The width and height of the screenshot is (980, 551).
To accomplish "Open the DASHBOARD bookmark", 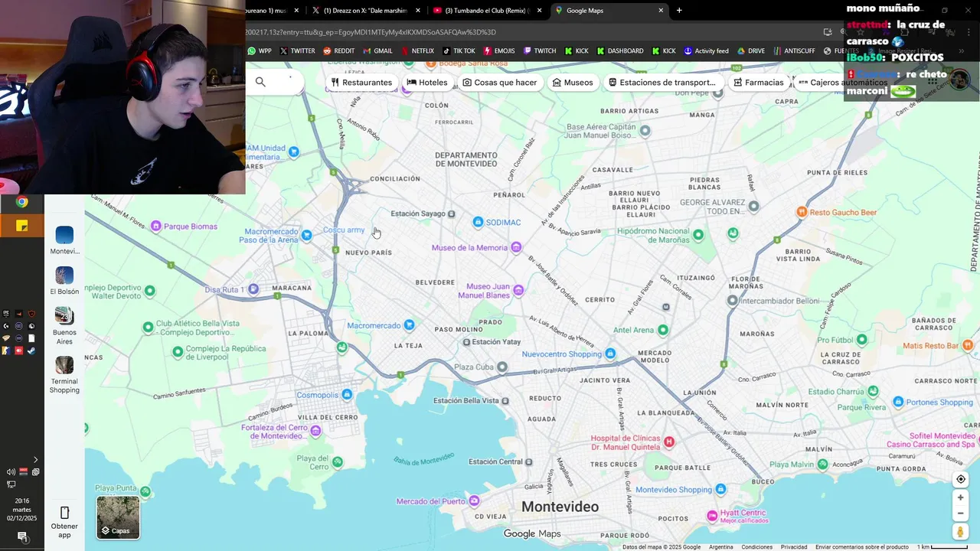I will 620,51.
